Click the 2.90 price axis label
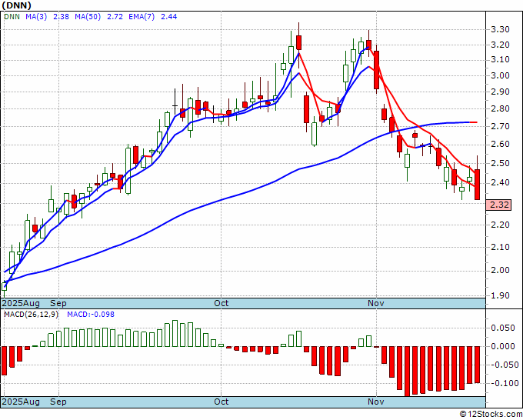The height and width of the screenshot is (420, 523). tap(501, 92)
